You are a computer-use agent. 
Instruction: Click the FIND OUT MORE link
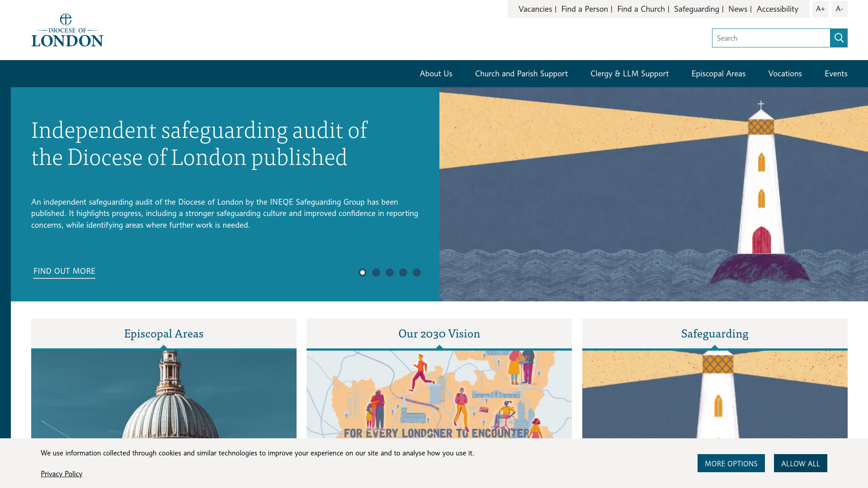tap(64, 271)
